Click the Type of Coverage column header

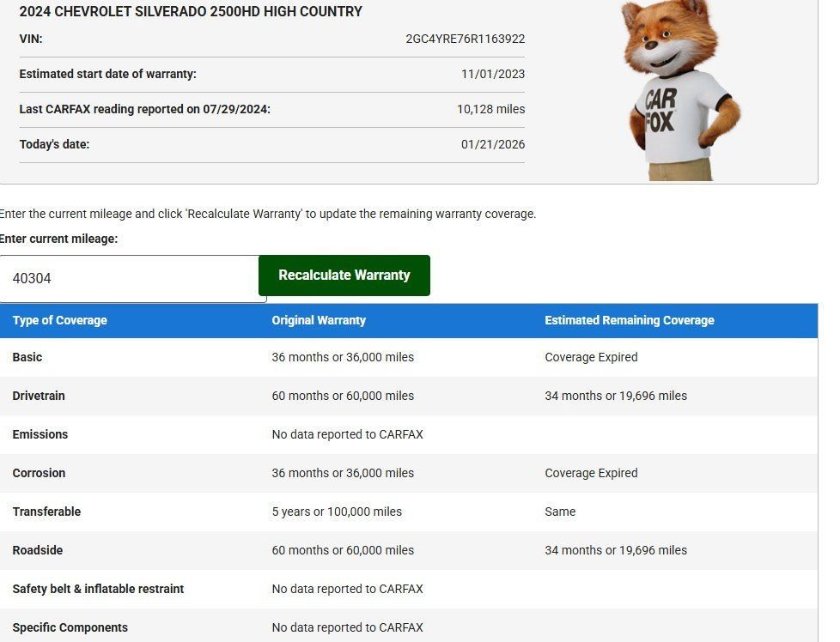click(60, 320)
